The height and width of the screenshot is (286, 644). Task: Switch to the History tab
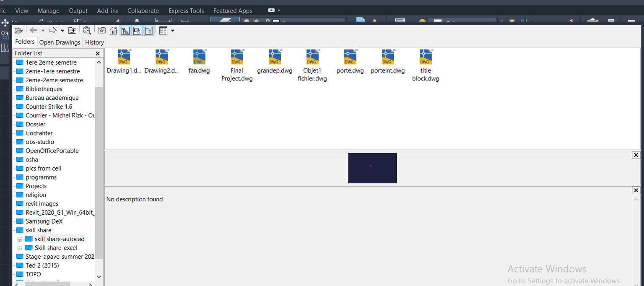(94, 42)
